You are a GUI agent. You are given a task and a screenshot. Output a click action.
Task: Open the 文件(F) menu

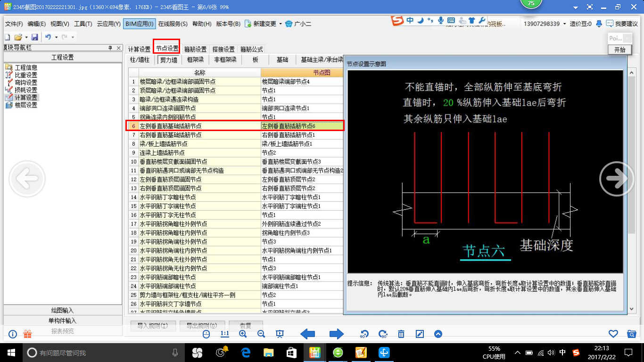(x=14, y=24)
